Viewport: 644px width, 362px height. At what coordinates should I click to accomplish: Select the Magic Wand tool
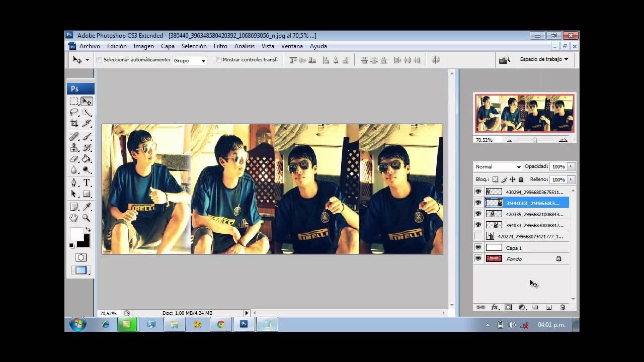coord(87,112)
